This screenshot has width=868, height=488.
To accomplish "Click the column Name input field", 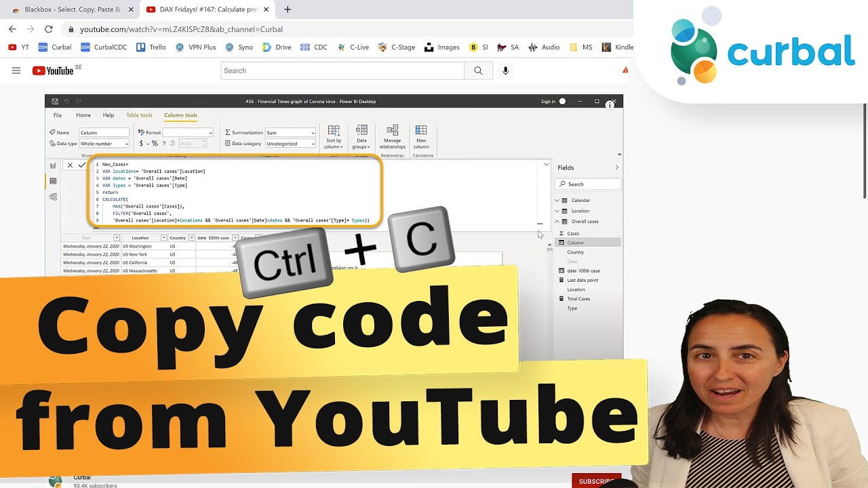I will [104, 133].
